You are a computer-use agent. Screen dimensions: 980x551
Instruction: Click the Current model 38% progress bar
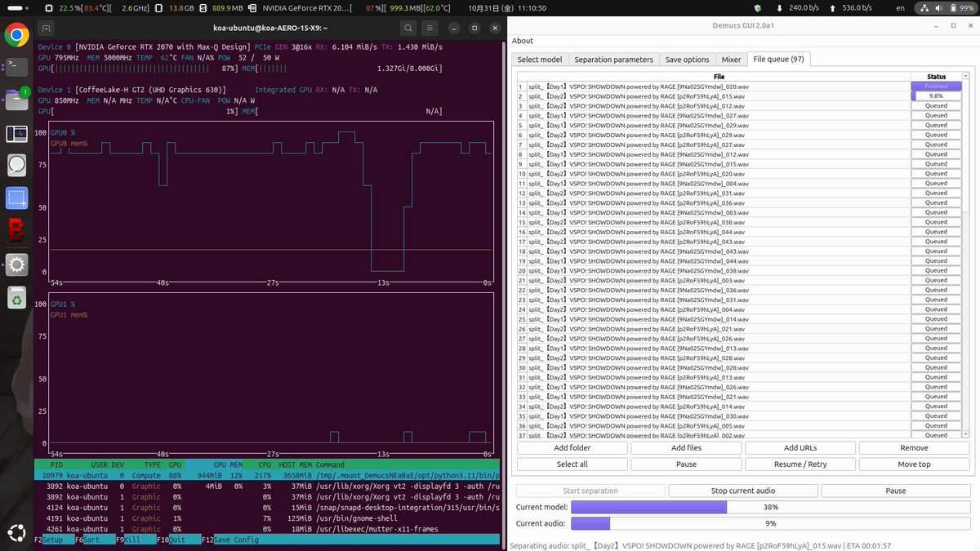pos(770,507)
